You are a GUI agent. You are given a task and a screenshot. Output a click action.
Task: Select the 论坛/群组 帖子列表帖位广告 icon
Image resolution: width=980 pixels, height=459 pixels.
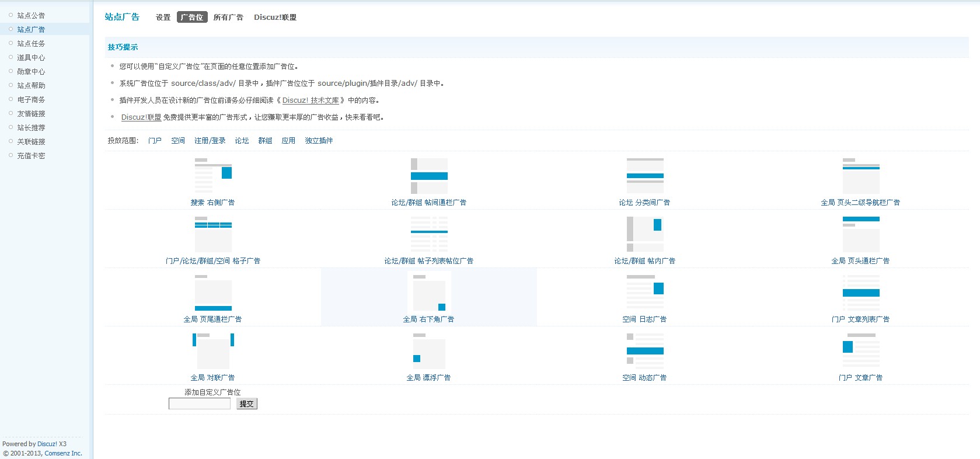429,234
